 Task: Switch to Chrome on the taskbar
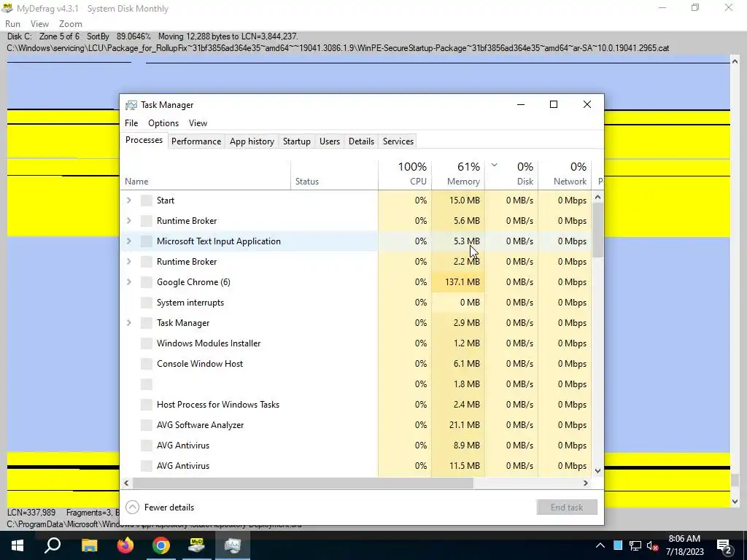(161, 545)
